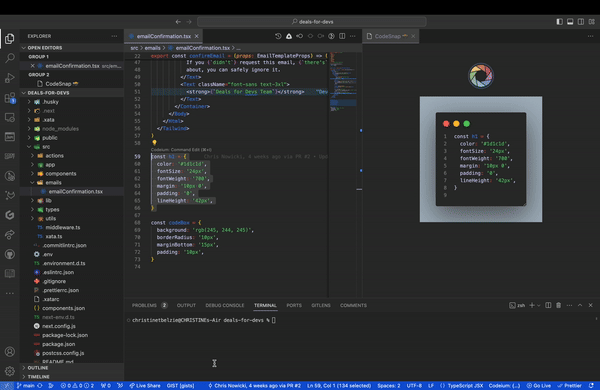Open the new terminal dropdown arrow

539,305
